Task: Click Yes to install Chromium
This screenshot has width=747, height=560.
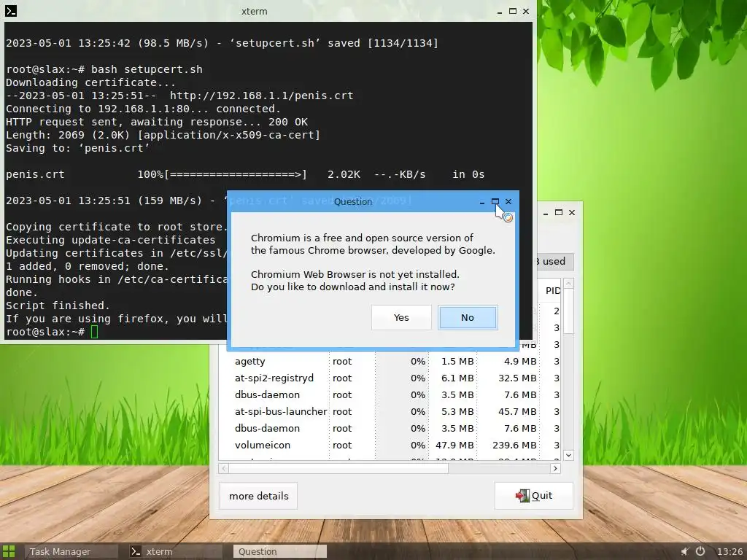Action: click(401, 318)
